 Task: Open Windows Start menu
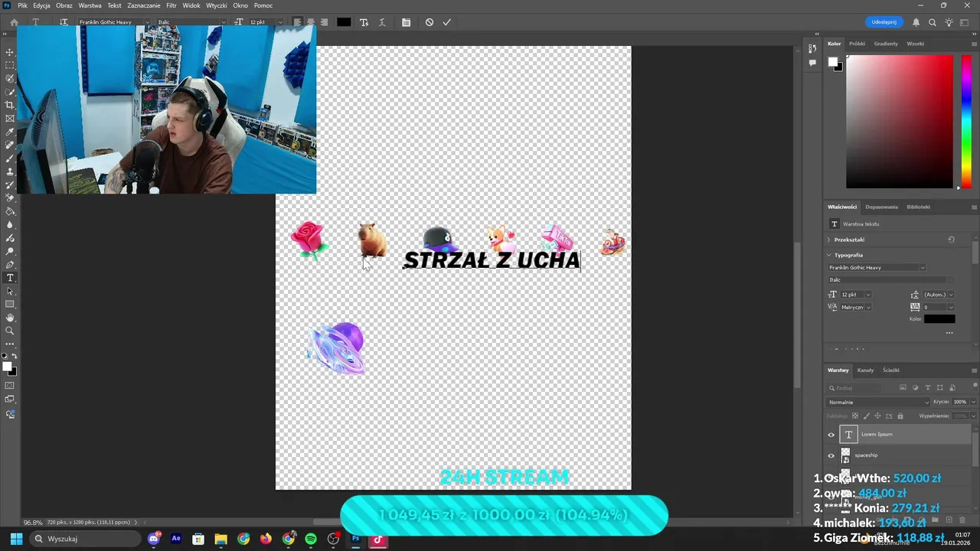[16, 539]
